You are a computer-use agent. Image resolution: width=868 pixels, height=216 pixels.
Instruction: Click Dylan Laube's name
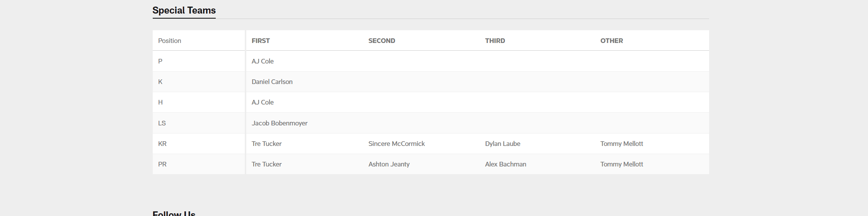[x=502, y=144]
